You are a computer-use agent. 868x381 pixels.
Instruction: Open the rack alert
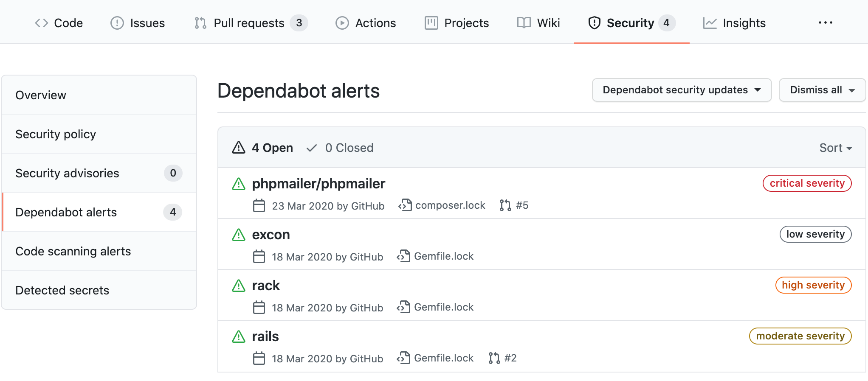click(x=266, y=286)
